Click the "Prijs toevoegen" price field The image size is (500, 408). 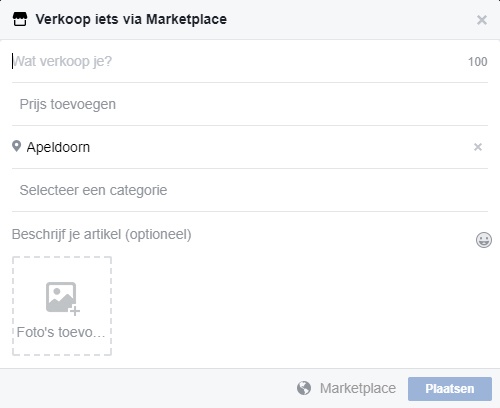click(250, 104)
